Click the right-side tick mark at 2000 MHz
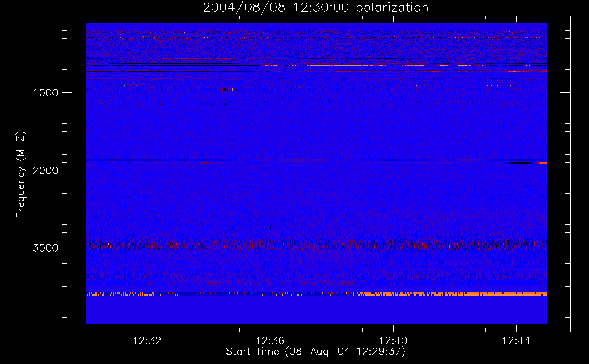The width and height of the screenshot is (589, 364). pos(565,170)
